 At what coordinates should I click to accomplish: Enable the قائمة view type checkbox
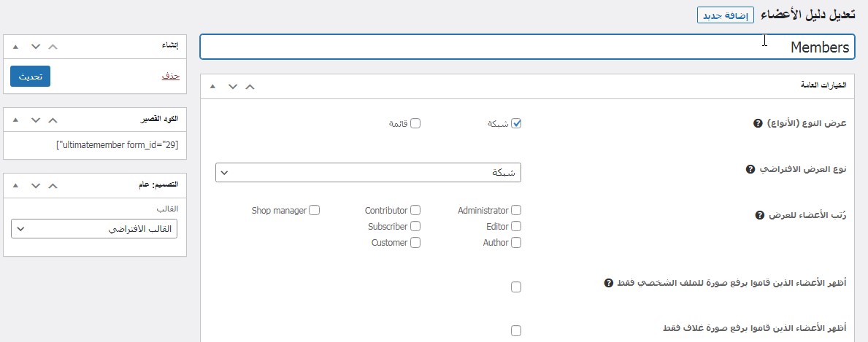tap(415, 123)
